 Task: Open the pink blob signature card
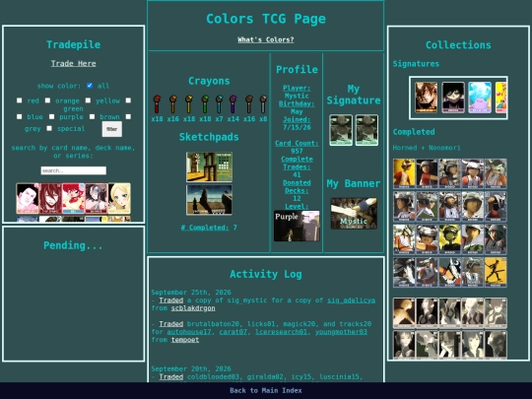coord(480,98)
